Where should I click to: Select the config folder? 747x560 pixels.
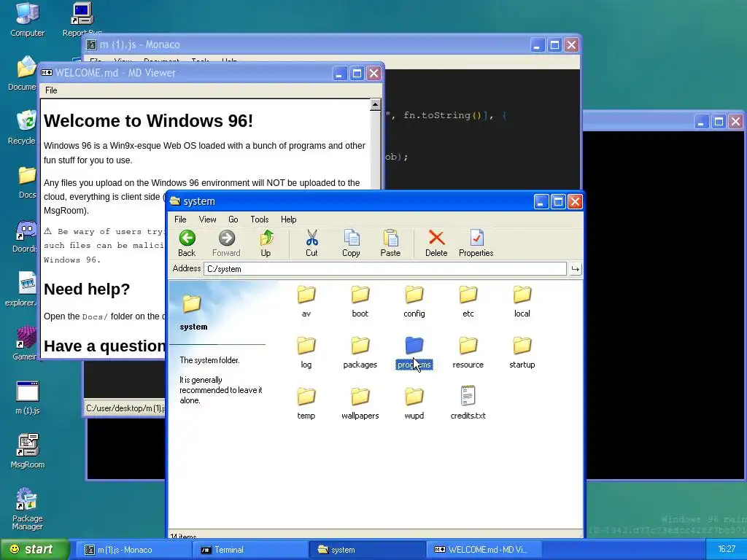click(414, 301)
